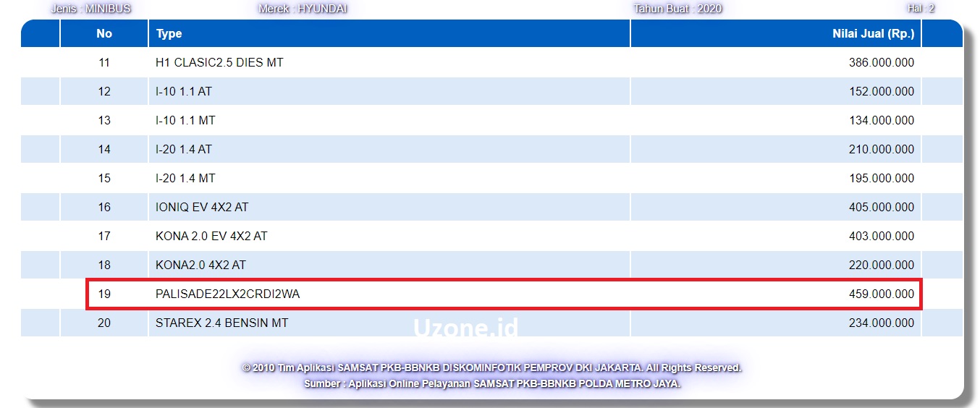The width and height of the screenshot is (980, 408).
Task: Click the price 234.000.000
Action: click(x=881, y=323)
